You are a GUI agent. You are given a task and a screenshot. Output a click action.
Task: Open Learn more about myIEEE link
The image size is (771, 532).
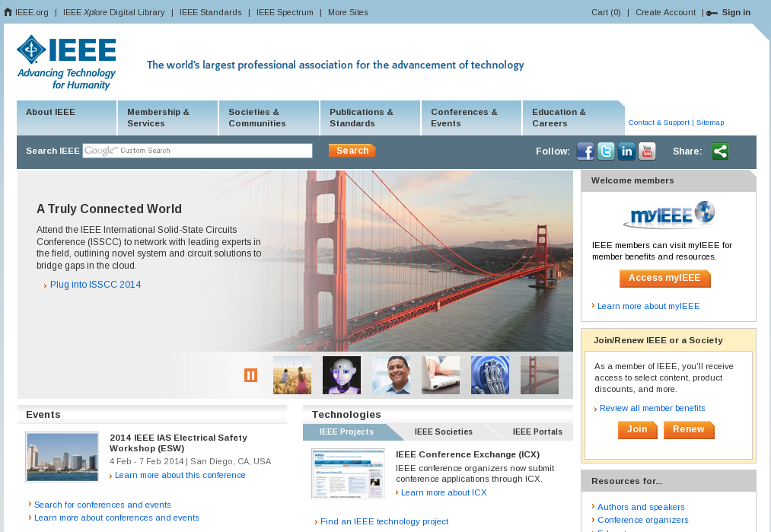point(648,306)
